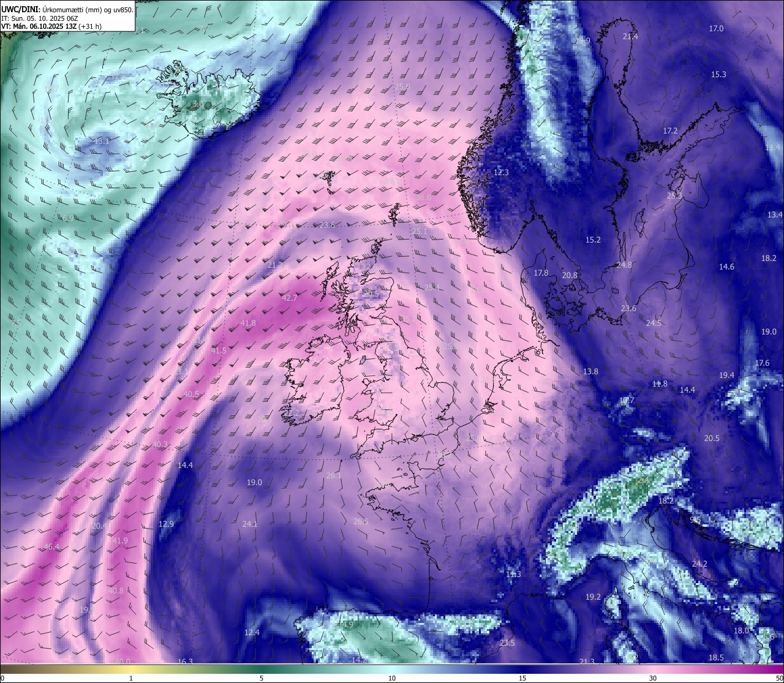Click the map value 26.5
The height and width of the screenshot is (683, 784).
[361, 521]
